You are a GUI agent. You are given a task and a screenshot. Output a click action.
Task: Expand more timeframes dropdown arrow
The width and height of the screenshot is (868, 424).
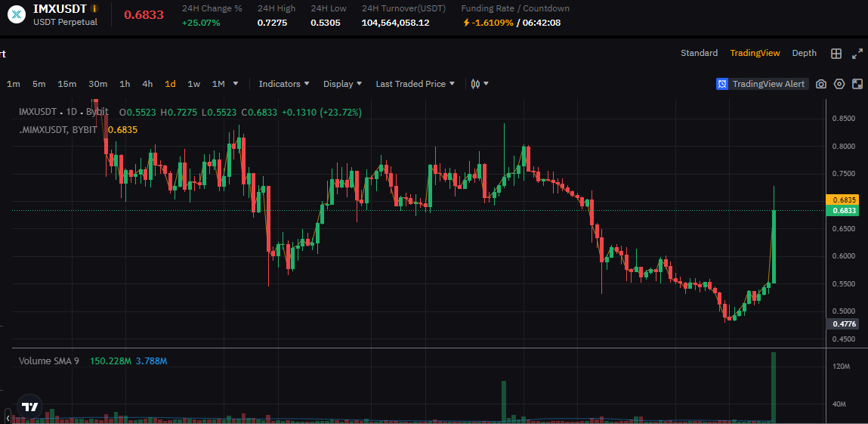tap(236, 84)
